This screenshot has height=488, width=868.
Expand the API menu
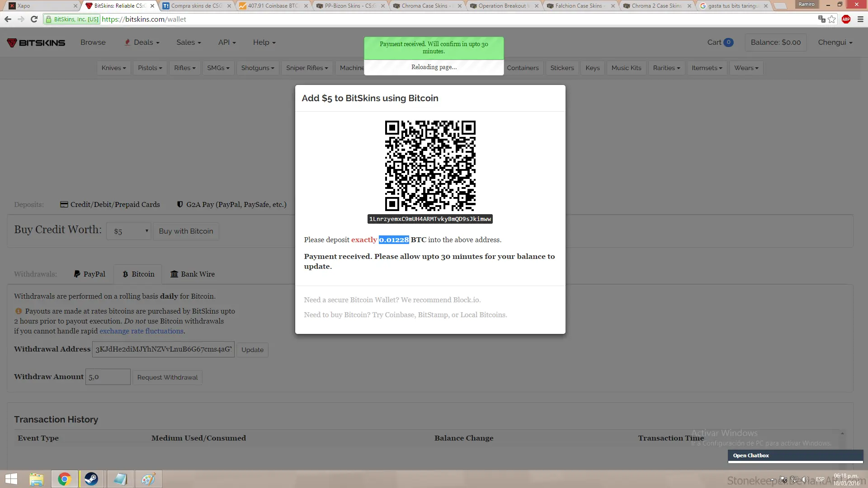pos(227,42)
